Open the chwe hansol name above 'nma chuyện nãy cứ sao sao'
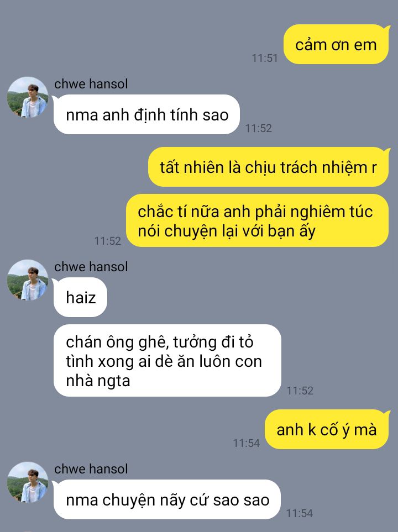398x532 pixels. coord(91,469)
